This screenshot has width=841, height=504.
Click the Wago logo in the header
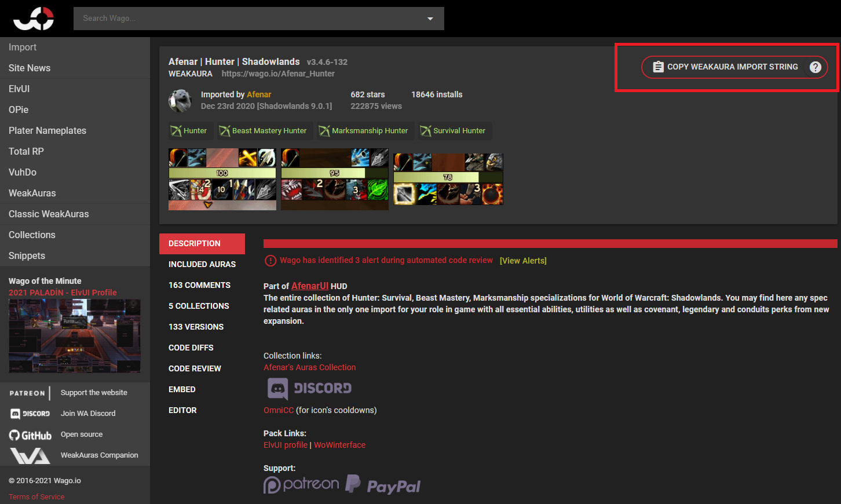34,19
